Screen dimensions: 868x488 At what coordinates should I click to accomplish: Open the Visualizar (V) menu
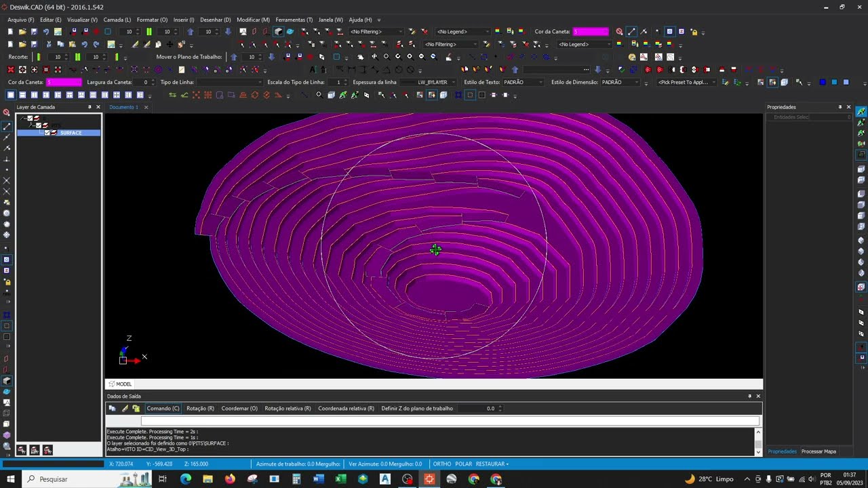82,20
